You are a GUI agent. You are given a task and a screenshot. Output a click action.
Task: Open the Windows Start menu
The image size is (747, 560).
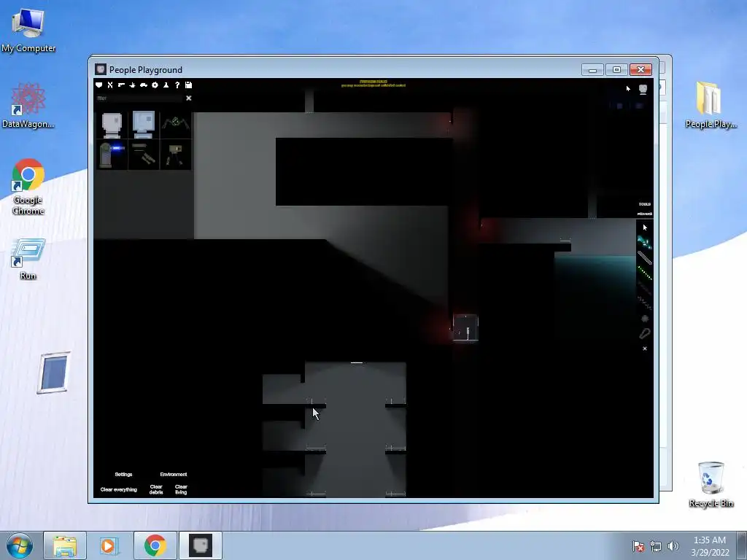19,545
